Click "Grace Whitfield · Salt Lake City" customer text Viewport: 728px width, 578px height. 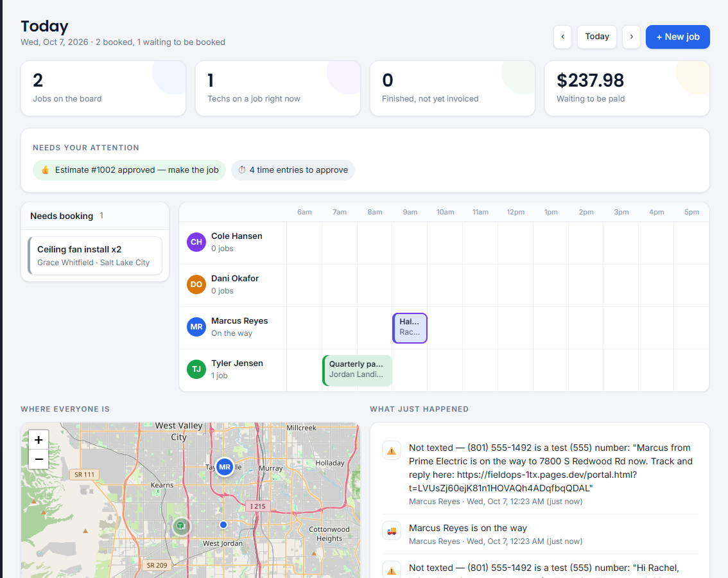pos(93,263)
